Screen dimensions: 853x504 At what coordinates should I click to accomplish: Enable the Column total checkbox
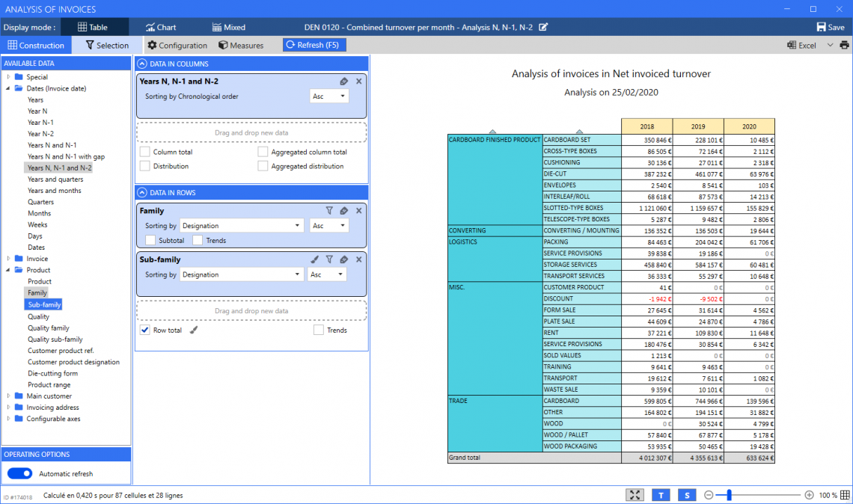tap(144, 152)
